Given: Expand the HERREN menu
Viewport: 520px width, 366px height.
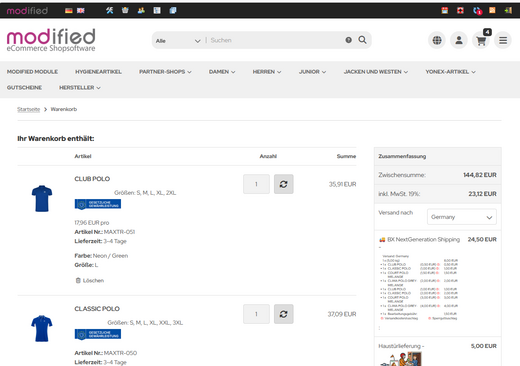Looking at the screenshot, I should point(267,72).
